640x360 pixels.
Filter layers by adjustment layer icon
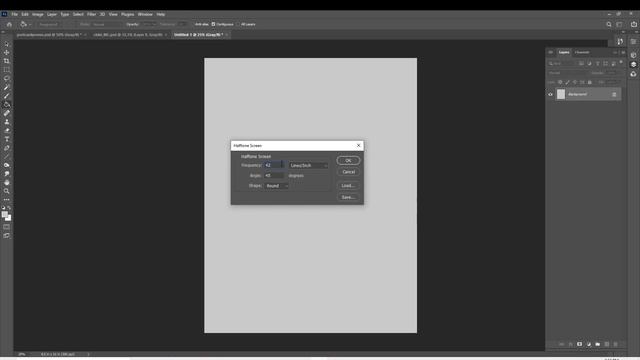[x=589, y=64]
